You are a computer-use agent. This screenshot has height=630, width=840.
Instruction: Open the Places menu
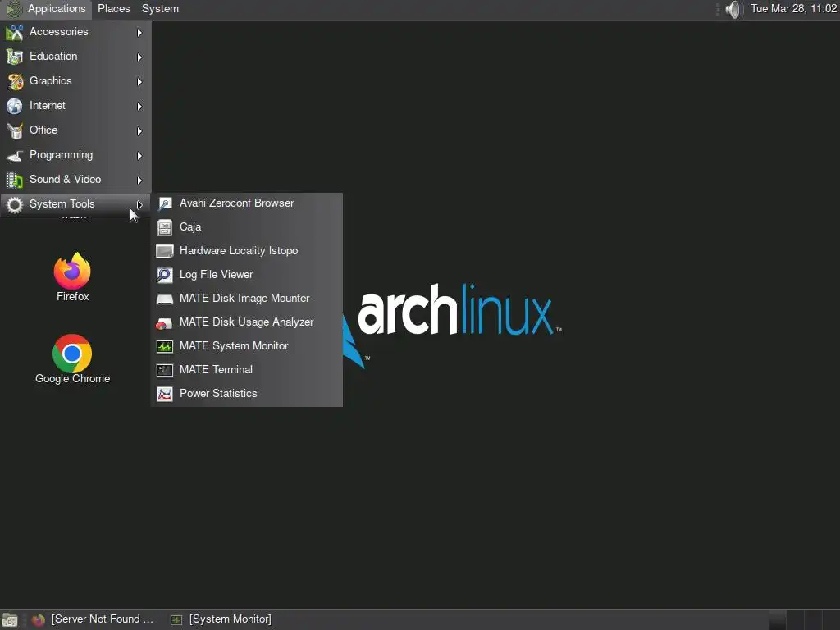113,9
